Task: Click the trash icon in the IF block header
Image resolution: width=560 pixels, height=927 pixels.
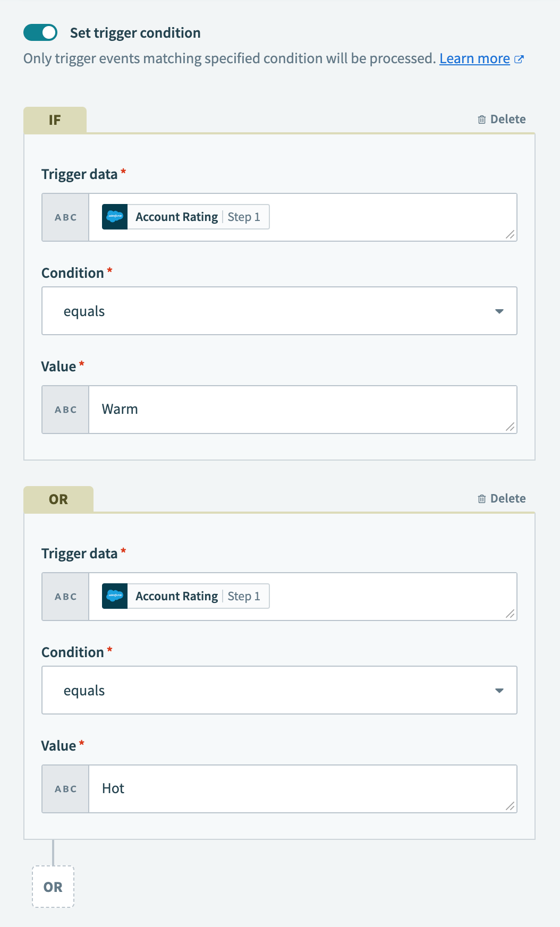Action: (x=482, y=120)
